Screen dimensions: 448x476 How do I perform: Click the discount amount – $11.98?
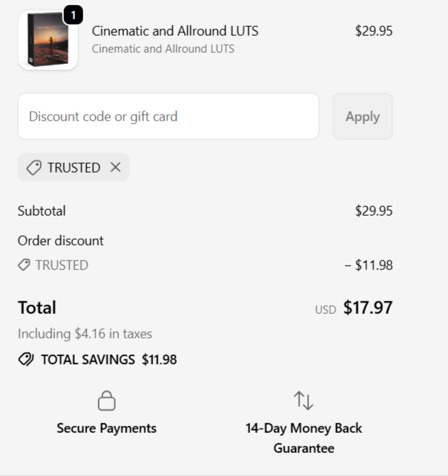point(368,265)
